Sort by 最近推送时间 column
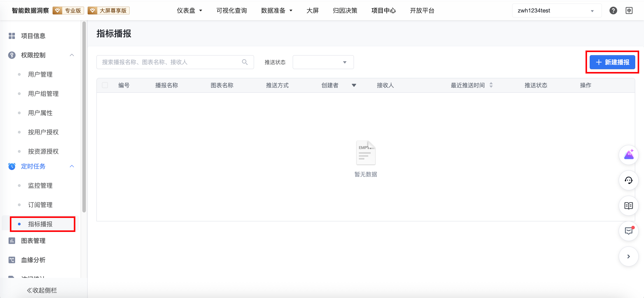 coord(491,85)
